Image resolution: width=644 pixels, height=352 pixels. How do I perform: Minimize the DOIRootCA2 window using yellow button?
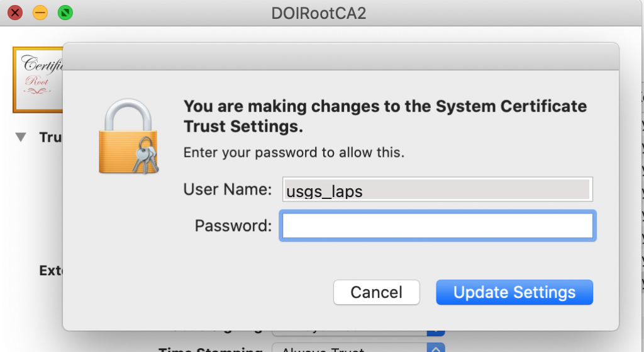point(40,13)
